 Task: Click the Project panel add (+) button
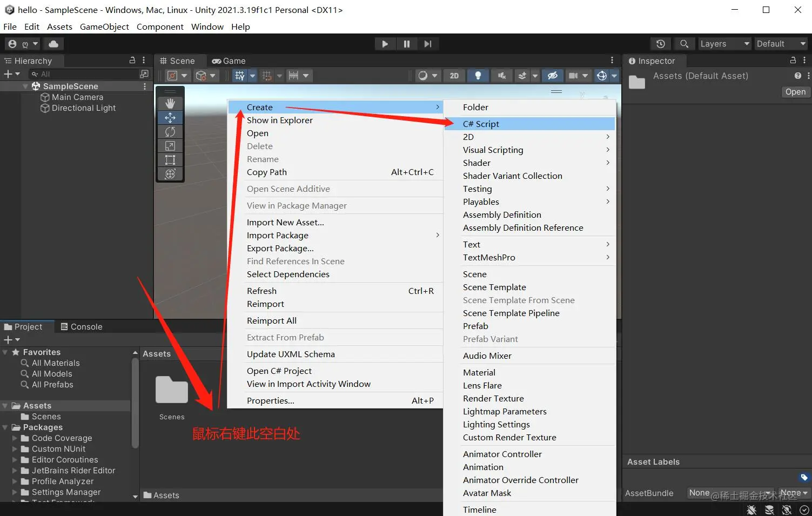(11, 340)
